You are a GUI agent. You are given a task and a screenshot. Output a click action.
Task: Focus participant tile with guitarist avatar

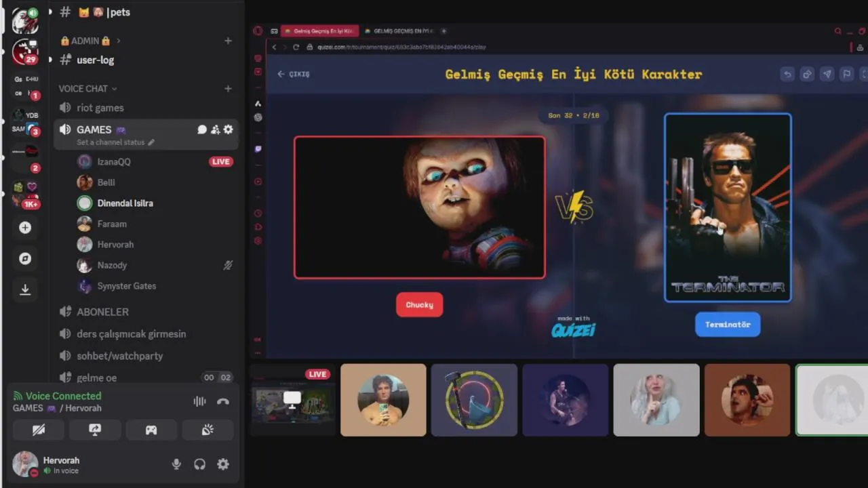click(x=565, y=400)
